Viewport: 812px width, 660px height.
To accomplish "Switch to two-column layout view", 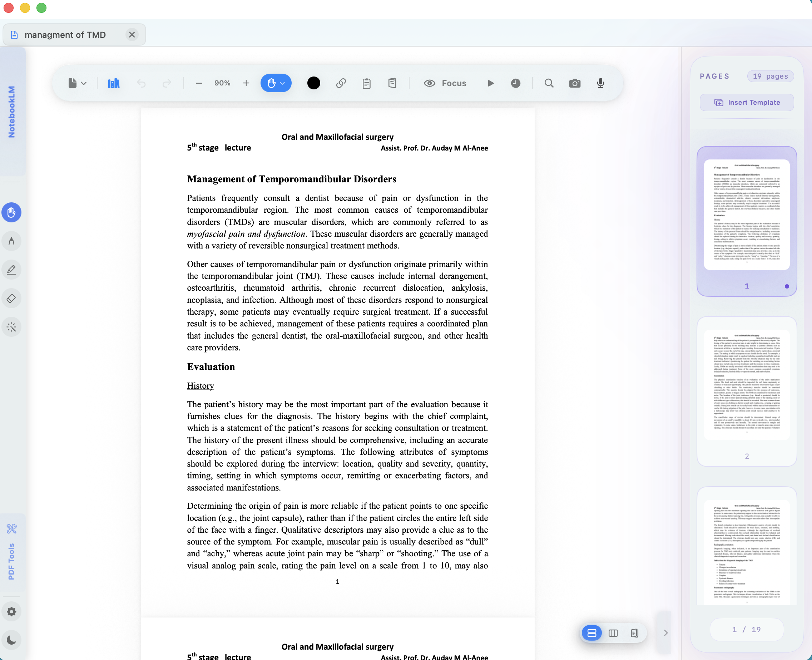I will (x=613, y=633).
